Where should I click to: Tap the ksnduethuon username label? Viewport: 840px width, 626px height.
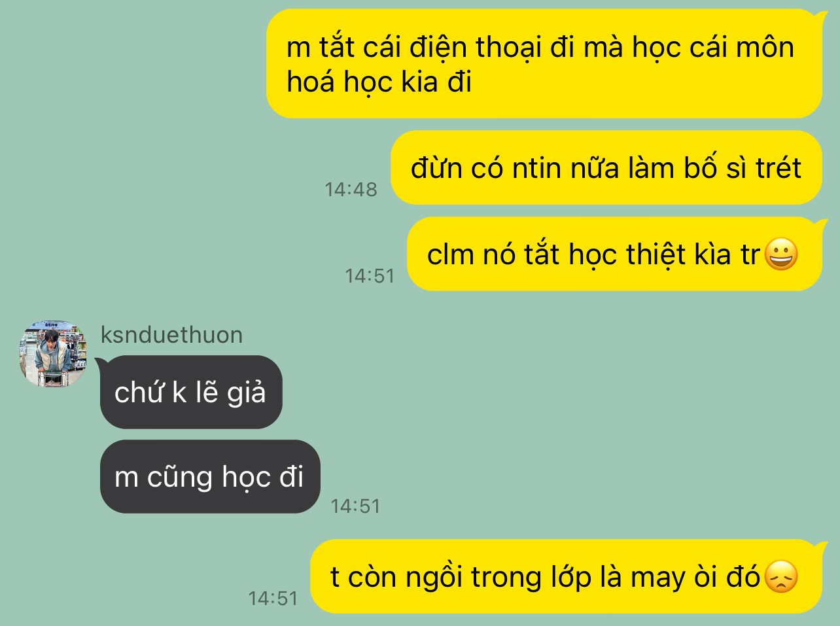coord(171,335)
